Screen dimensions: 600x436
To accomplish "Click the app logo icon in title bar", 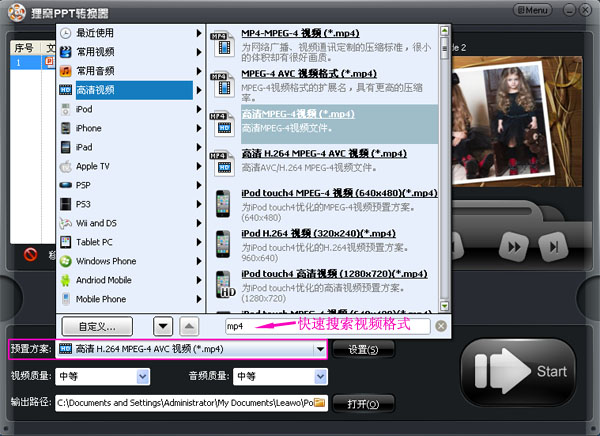I will tap(16, 12).
